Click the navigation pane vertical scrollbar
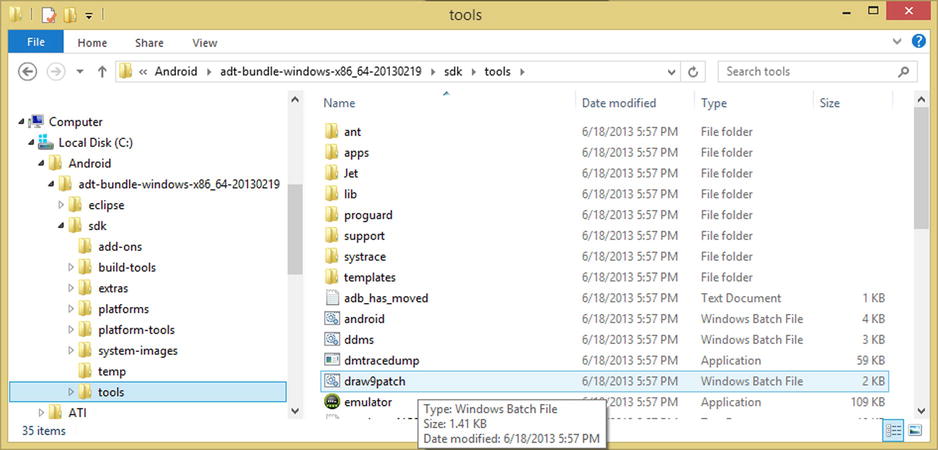Image resolution: width=938 pixels, height=450 pixels. click(x=294, y=229)
